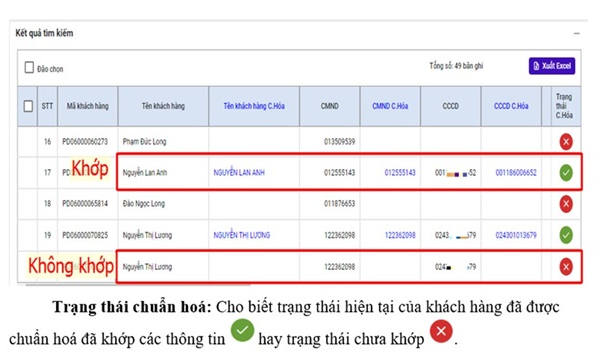Collapse the Kết quả tìm kiếm panel

pyautogui.click(x=576, y=34)
